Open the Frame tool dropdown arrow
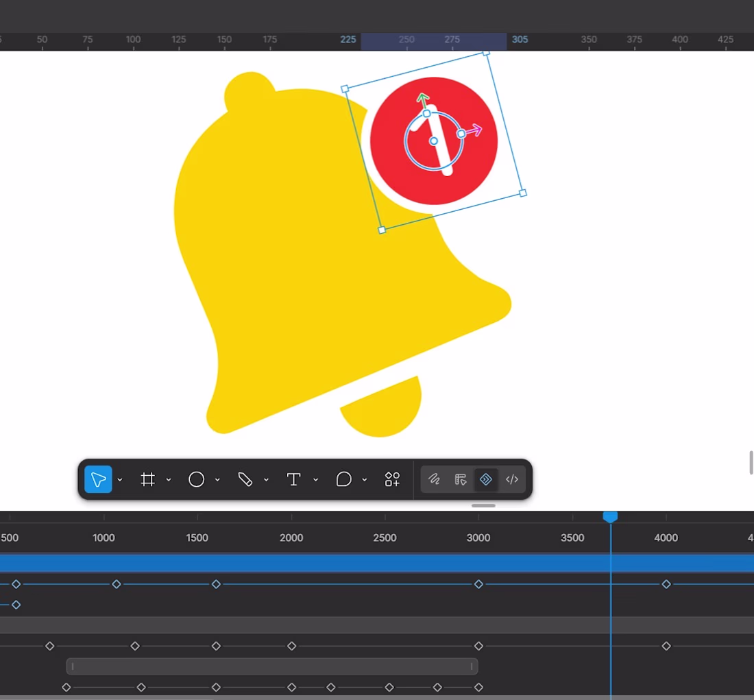 pyautogui.click(x=169, y=480)
